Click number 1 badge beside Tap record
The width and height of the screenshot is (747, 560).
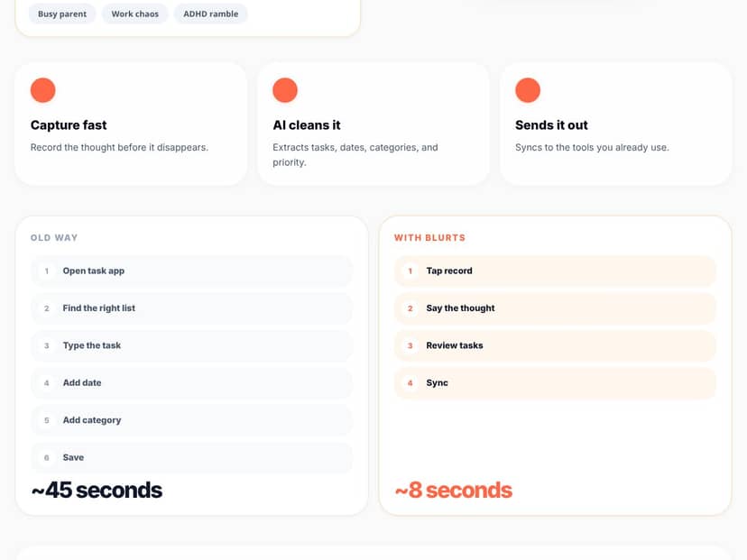410,271
